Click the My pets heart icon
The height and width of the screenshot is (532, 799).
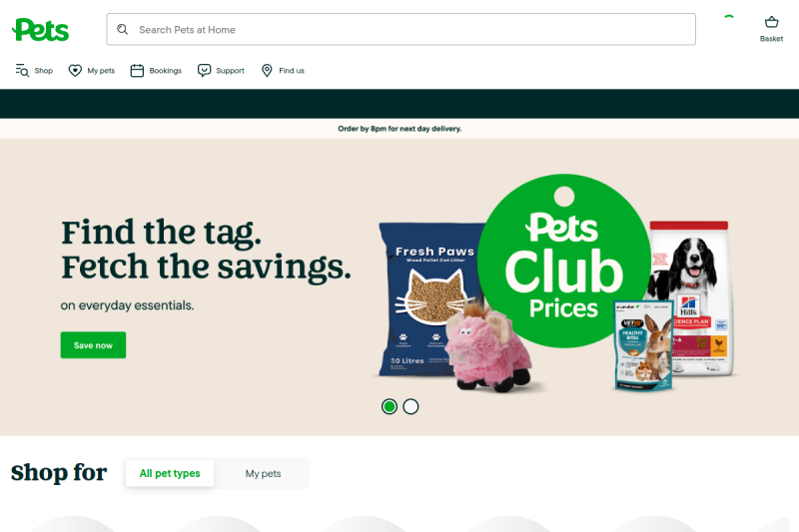click(75, 70)
